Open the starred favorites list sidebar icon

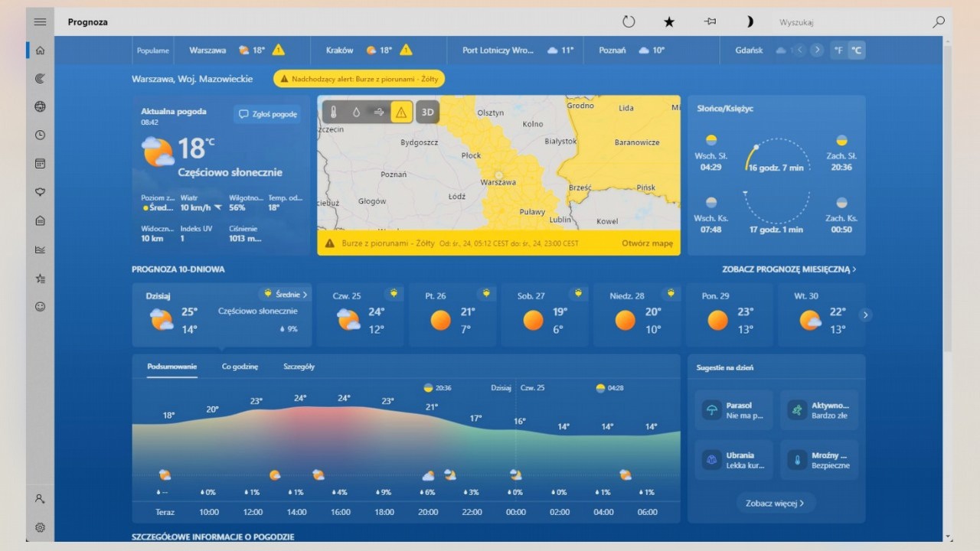tap(40, 279)
